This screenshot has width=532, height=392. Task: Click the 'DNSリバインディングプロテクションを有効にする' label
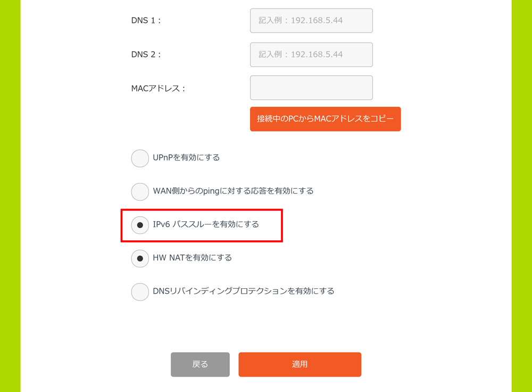(x=243, y=291)
